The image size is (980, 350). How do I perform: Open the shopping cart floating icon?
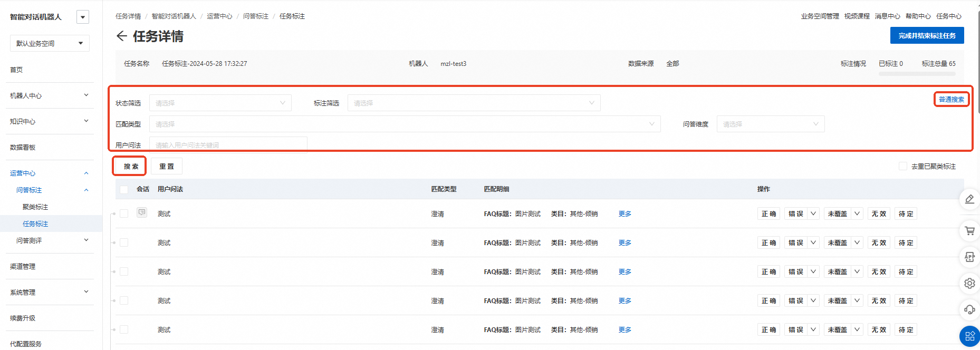tap(969, 231)
